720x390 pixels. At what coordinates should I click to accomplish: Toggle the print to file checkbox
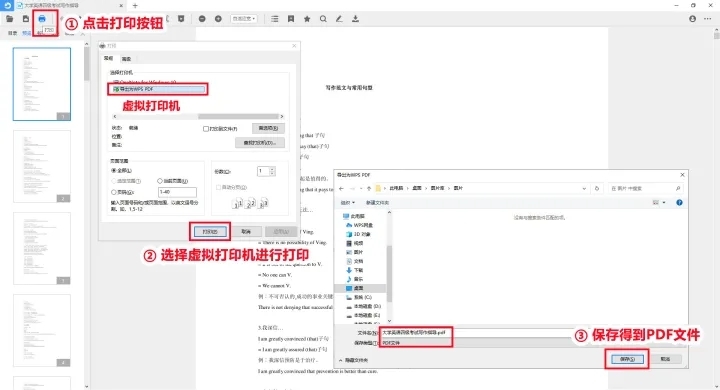point(206,129)
